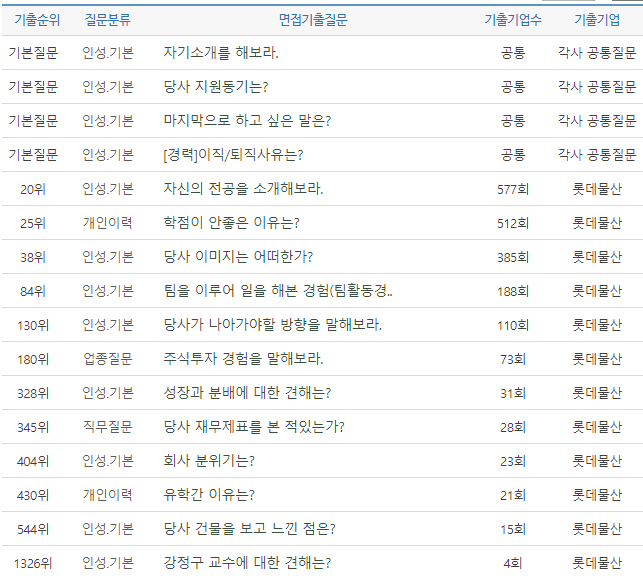Click the '기출순위' column header
Screen dimensions: 643x576
(x=33, y=19)
